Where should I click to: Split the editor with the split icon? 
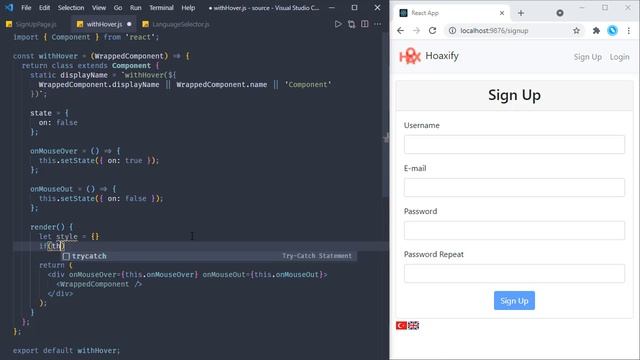click(x=365, y=24)
